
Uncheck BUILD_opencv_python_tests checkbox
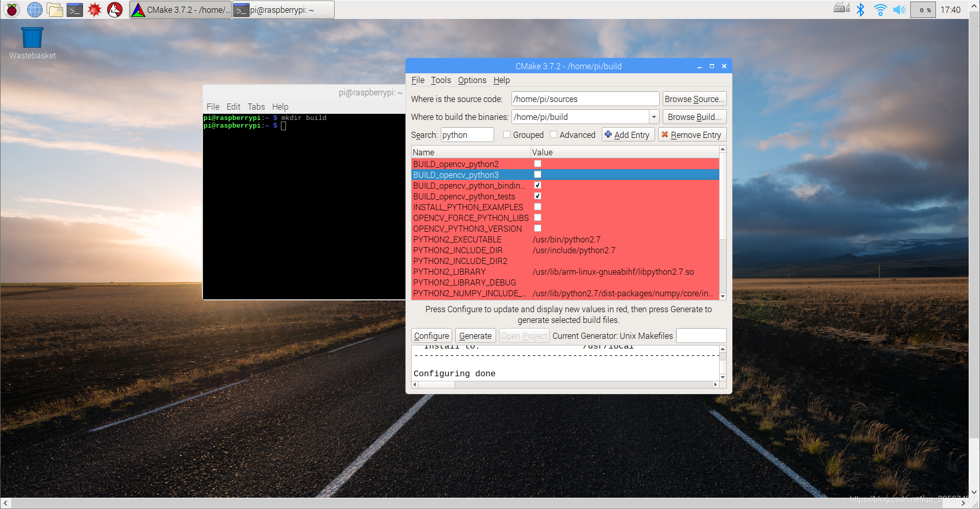538,196
